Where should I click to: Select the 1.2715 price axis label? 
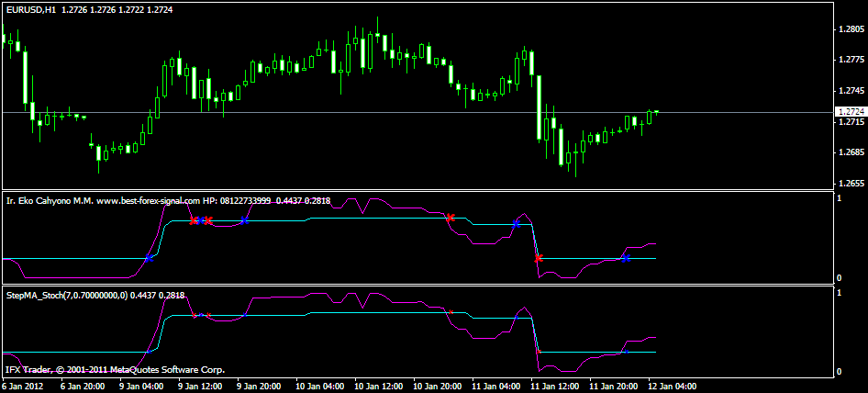point(851,121)
